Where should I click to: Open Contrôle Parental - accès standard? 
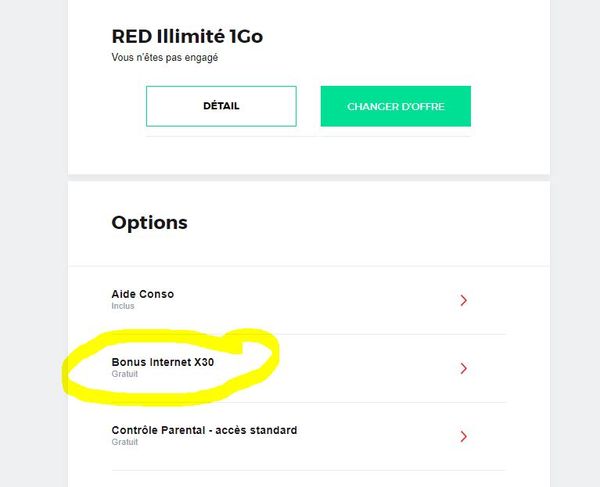pyautogui.click(x=204, y=430)
